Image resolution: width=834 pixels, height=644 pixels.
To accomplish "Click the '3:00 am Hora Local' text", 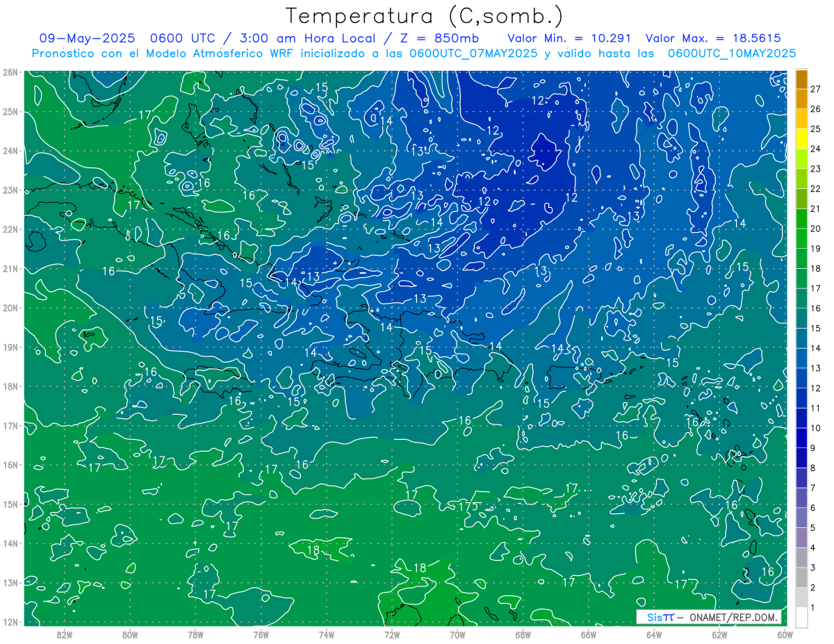I will (309, 38).
